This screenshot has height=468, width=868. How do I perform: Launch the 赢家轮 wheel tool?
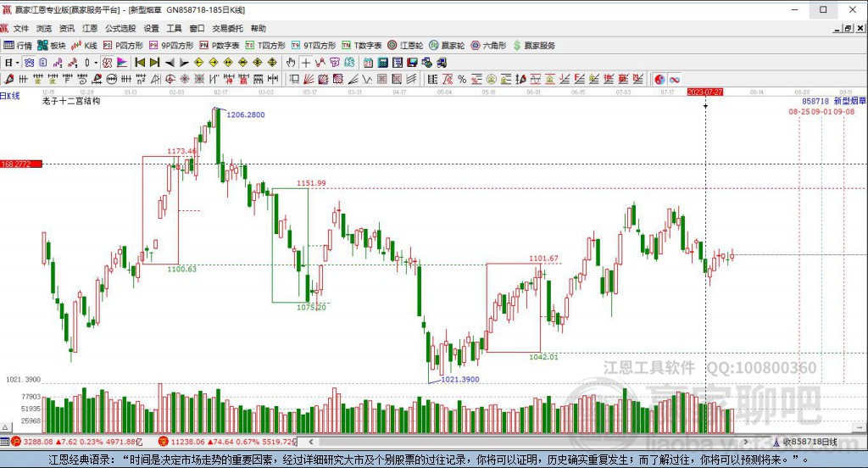[x=447, y=46]
